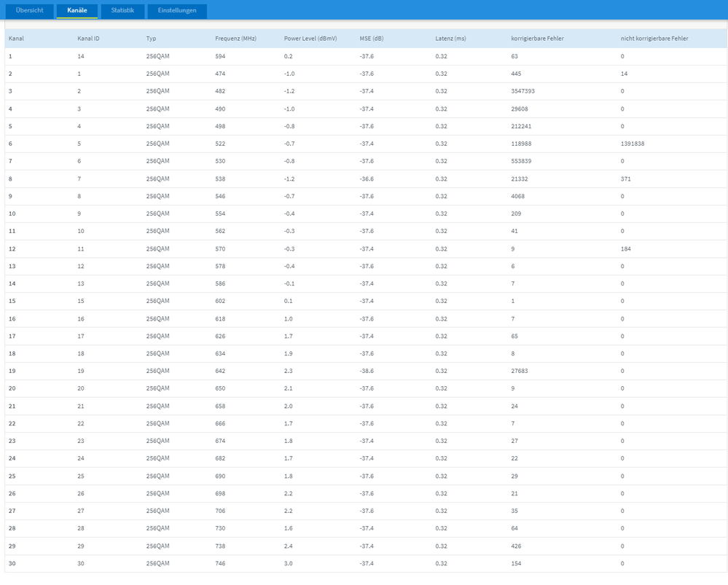Open the Einstellungen tab
Screen dimensions: 728x585
click(177, 11)
